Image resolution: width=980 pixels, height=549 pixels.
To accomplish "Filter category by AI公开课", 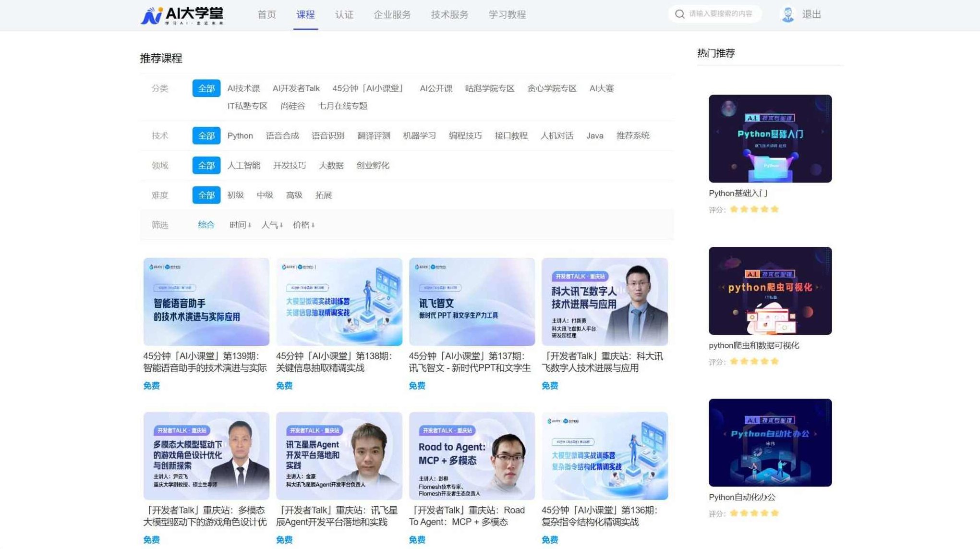I will [x=436, y=88].
